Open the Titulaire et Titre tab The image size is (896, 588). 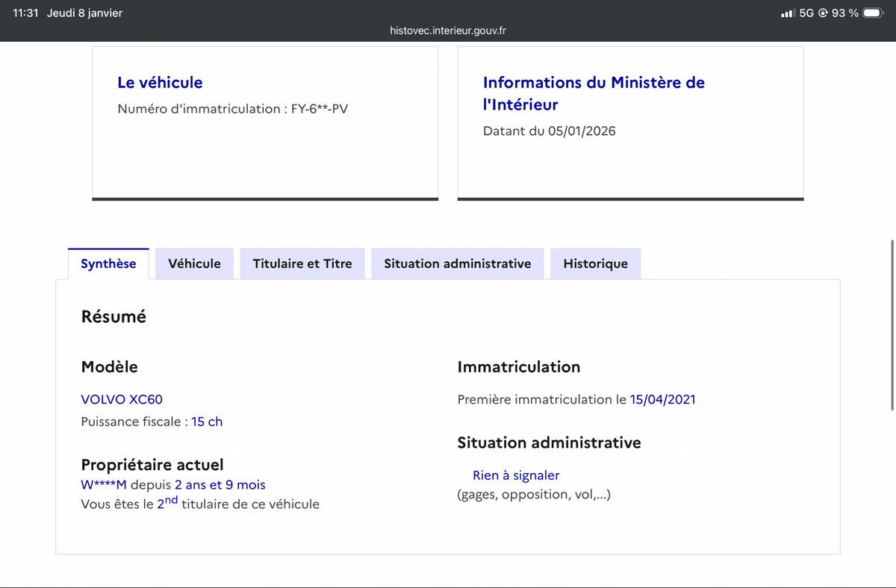pos(302,263)
